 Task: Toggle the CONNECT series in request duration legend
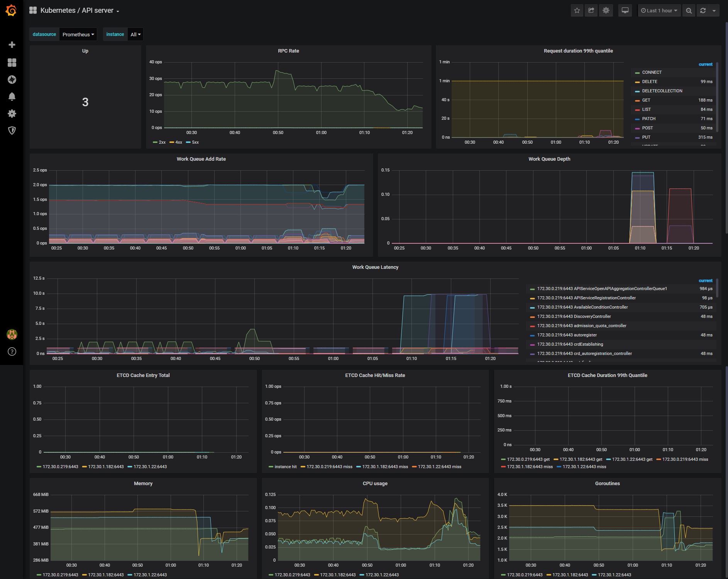click(x=652, y=73)
